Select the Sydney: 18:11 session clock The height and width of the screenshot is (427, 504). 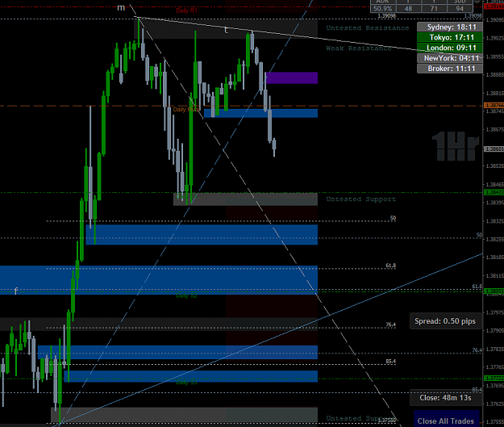pos(450,27)
